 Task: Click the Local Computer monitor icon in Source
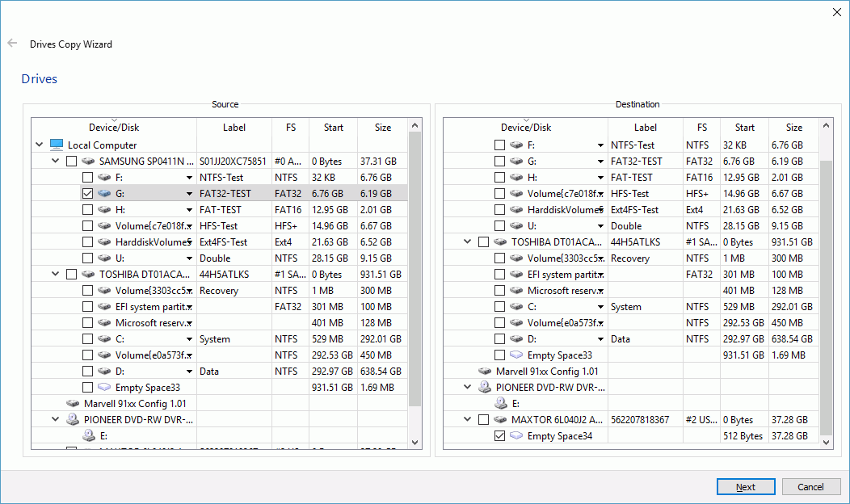[x=57, y=145]
